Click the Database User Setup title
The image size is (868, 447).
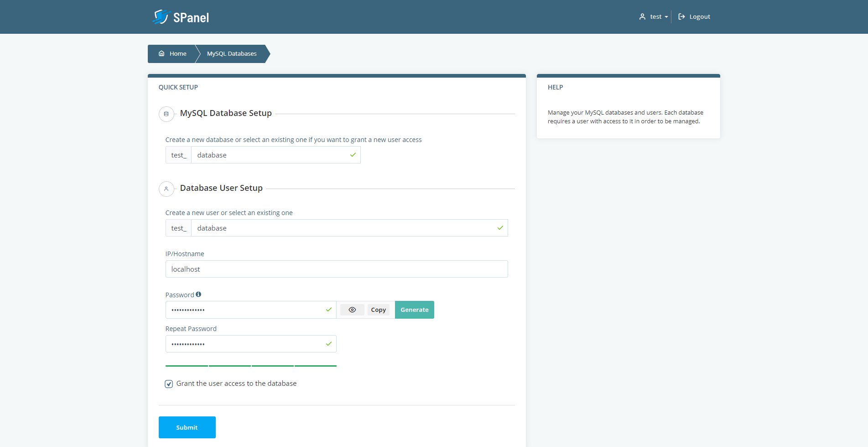221,188
